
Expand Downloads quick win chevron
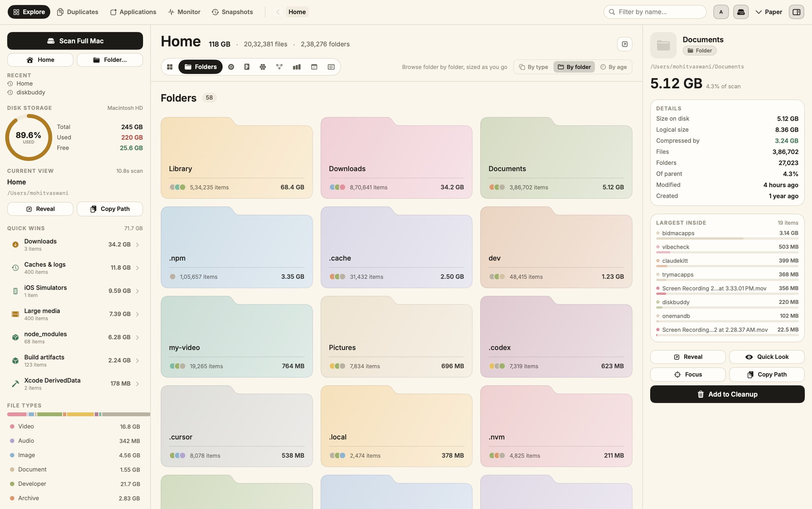tap(138, 245)
